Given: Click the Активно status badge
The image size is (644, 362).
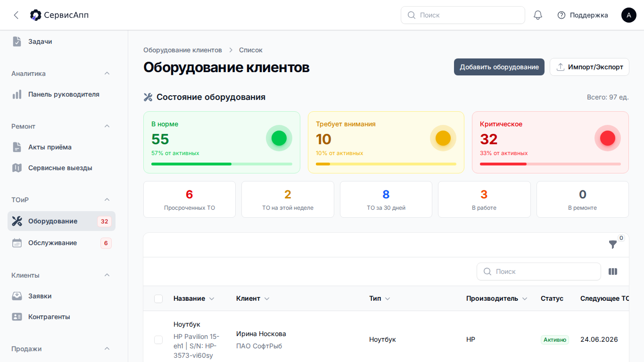Looking at the screenshot, I should [x=555, y=340].
